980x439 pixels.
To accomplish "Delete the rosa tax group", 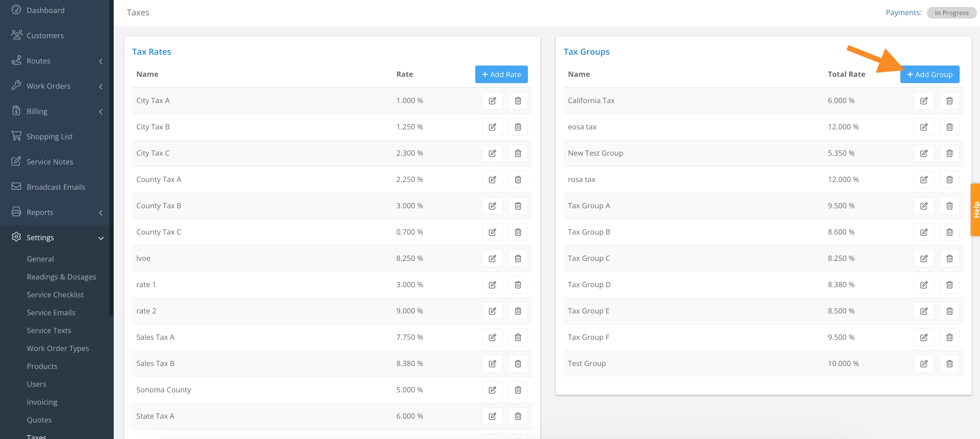I will (x=949, y=180).
